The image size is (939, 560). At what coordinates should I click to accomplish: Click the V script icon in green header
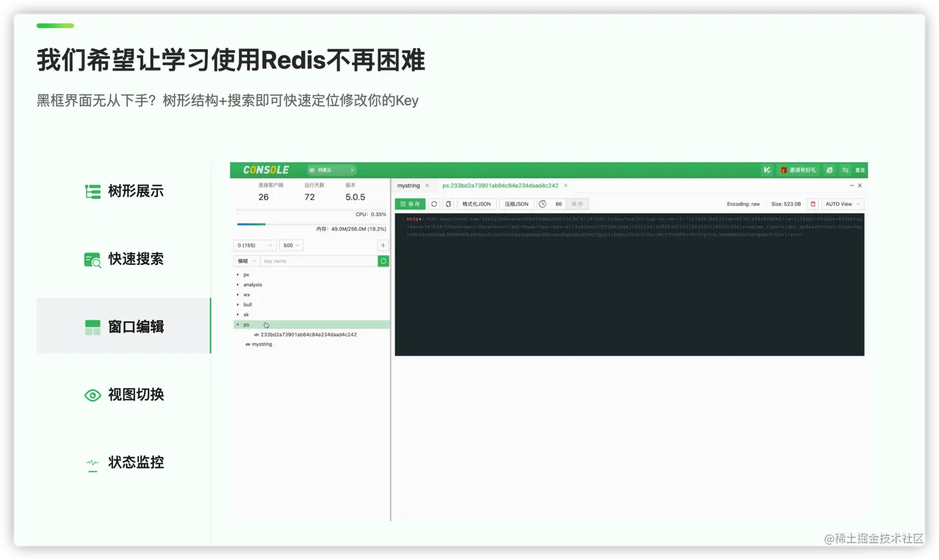click(x=767, y=170)
